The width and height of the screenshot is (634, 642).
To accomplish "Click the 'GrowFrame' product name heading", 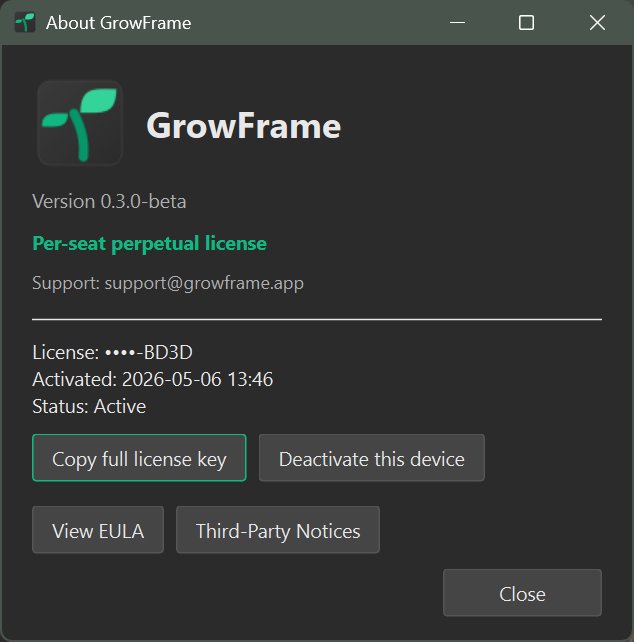I will tap(244, 126).
